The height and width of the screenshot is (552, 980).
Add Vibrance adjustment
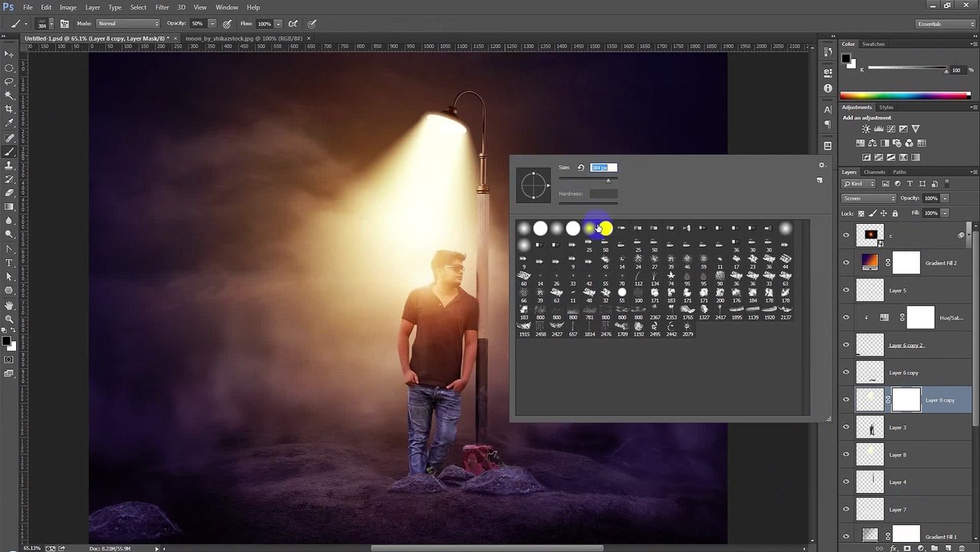(x=915, y=129)
